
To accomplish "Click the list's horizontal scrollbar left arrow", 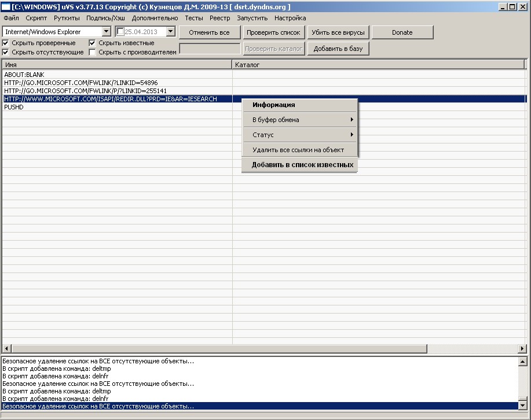I will pos(6,348).
